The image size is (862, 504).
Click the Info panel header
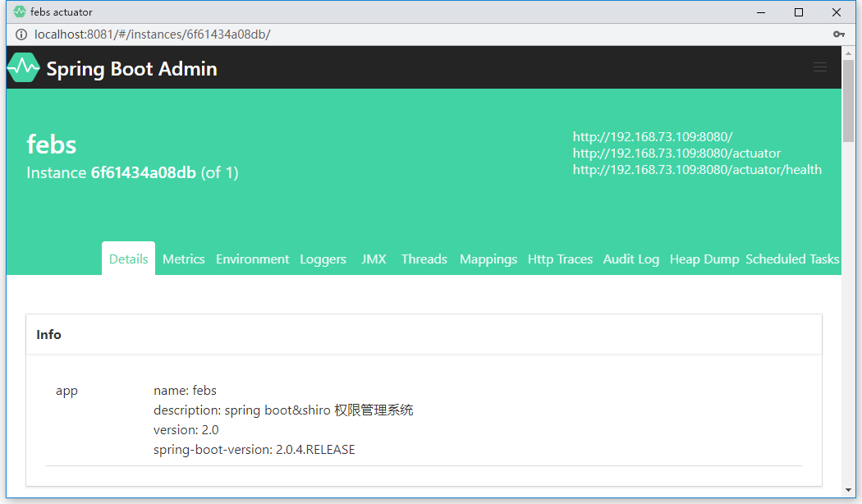(x=424, y=334)
